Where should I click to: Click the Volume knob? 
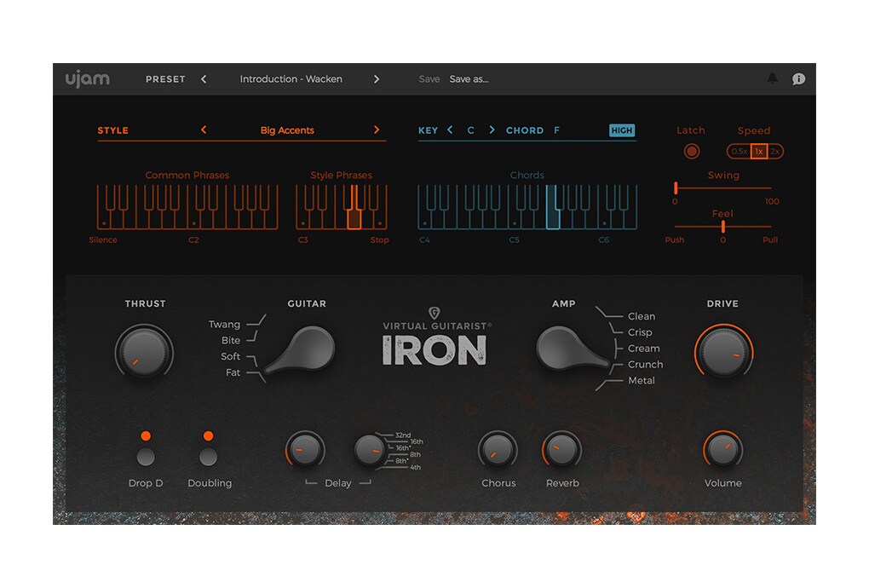click(x=722, y=449)
